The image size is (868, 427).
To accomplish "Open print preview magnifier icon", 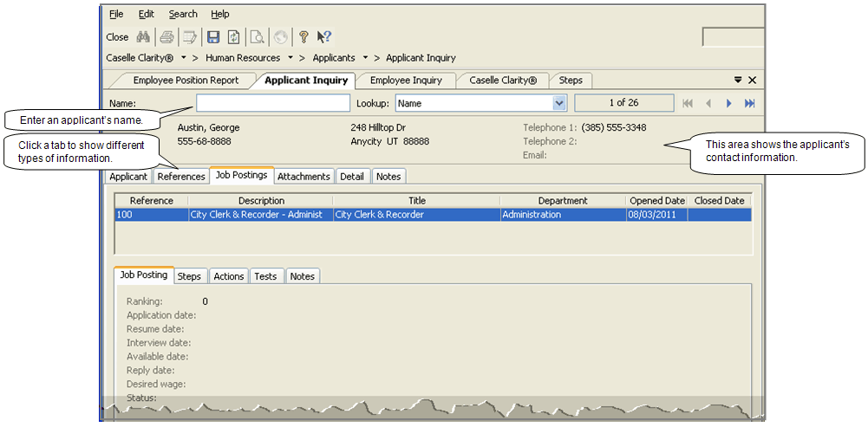I will tap(257, 37).
